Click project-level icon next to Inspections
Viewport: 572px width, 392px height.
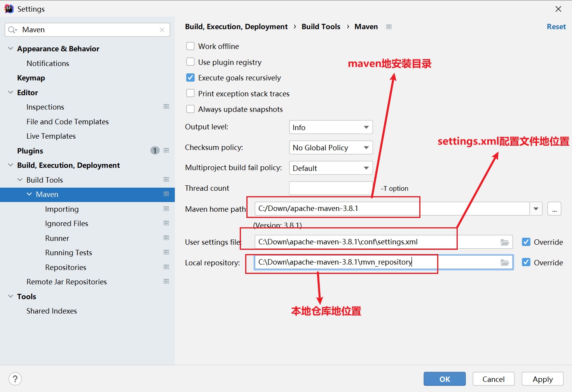pos(166,106)
